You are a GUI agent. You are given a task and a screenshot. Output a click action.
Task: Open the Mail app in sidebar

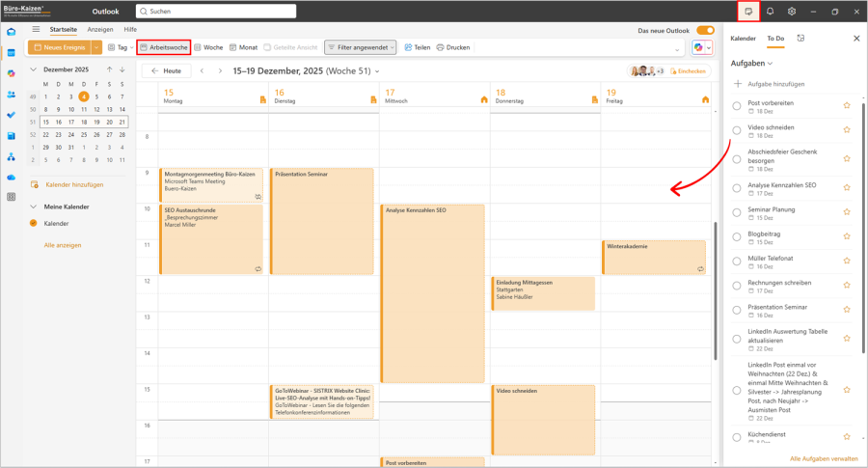click(x=11, y=32)
